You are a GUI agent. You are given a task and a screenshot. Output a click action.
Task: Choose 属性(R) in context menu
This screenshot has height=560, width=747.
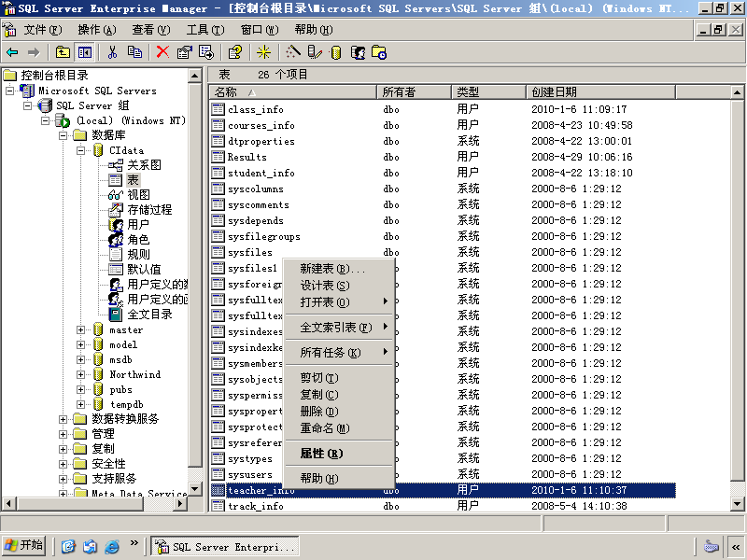339,454
